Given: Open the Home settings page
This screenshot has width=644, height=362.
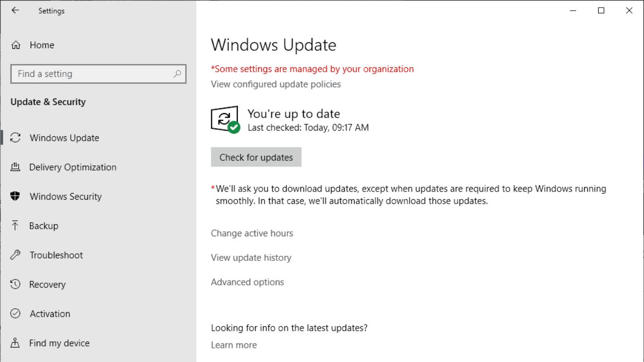Looking at the screenshot, I should [42, 45].
